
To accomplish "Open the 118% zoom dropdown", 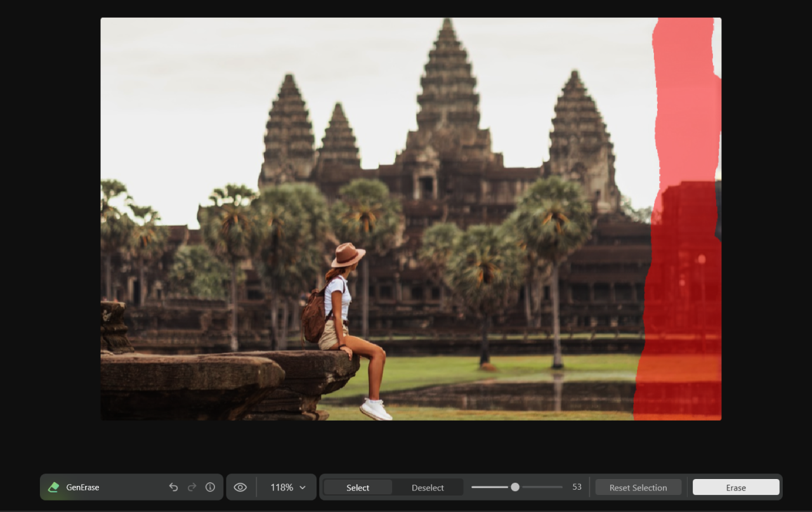I will pyautogui.click(x=288, y=487).
